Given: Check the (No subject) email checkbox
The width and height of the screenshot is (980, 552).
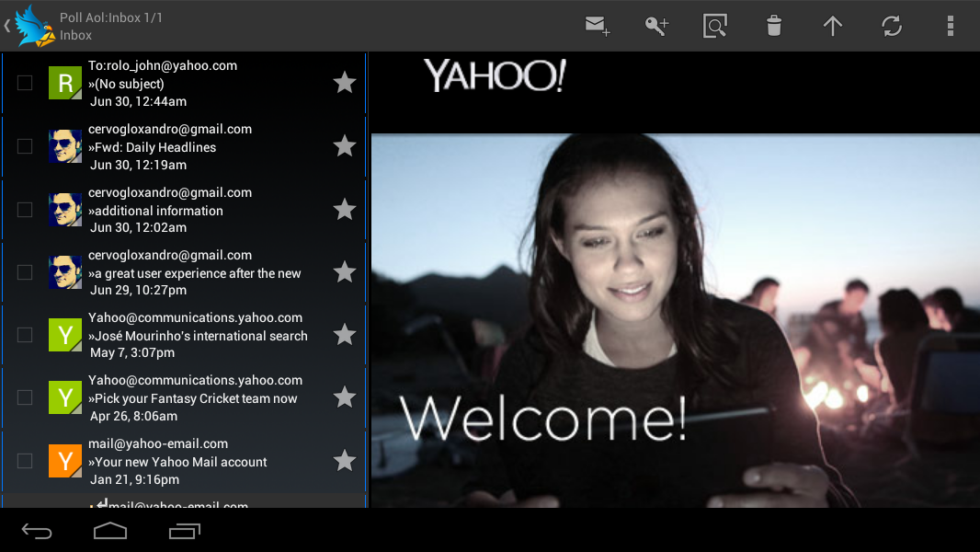Looking at the screenshot, I should click(x=25, y=83).
